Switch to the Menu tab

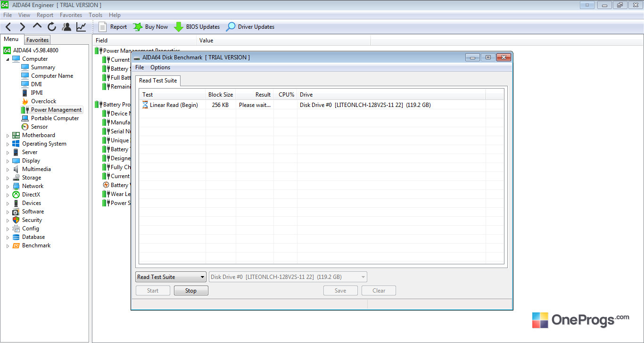11,39
